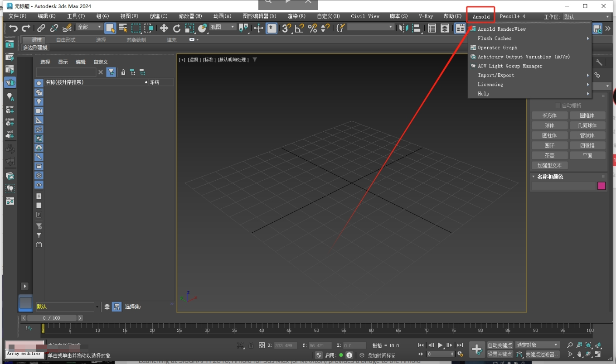
Task: Enable the 自动栅格 checkbox
Action: [558, 105]
